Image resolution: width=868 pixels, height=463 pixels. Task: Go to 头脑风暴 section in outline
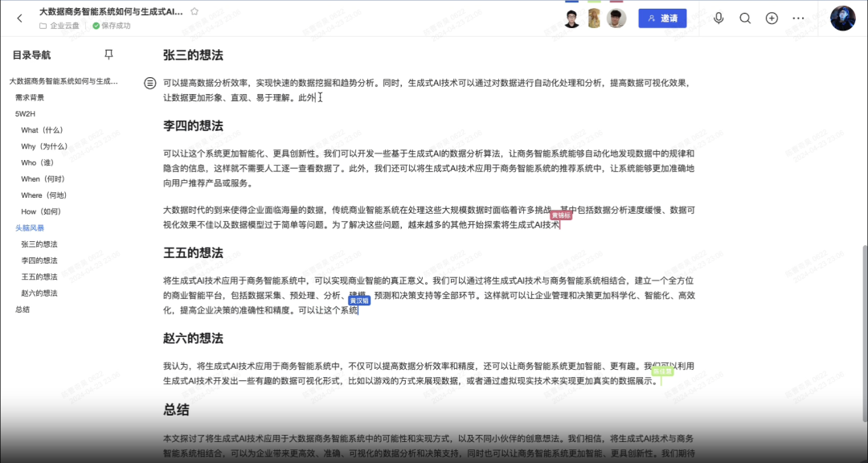pyautogui.click(x=31, y=228)
